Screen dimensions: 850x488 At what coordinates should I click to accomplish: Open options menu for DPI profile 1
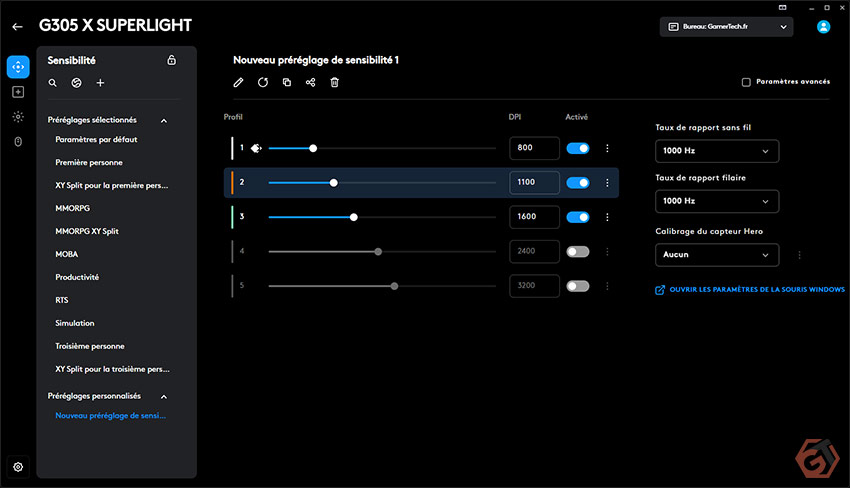tap(607, 148)
